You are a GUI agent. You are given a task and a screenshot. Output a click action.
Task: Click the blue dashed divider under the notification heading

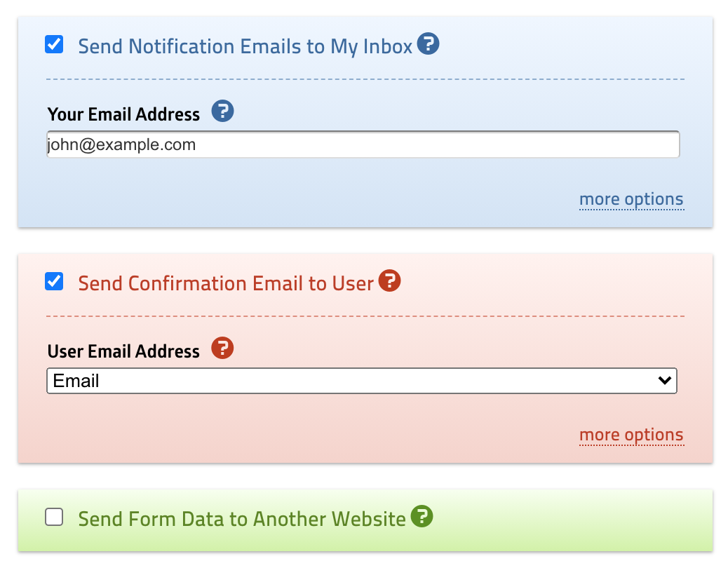point(365,79)
